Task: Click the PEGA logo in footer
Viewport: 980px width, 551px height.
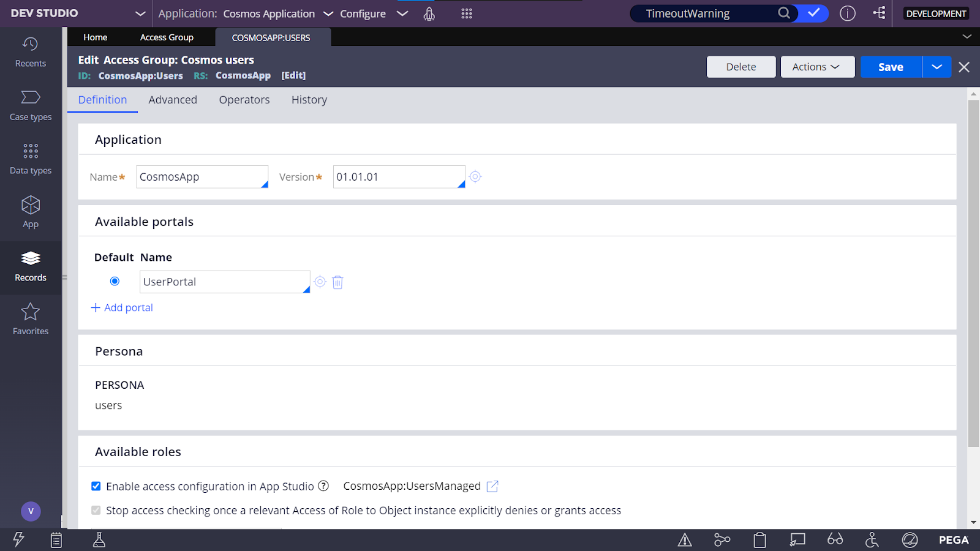Action: [954, 540]
